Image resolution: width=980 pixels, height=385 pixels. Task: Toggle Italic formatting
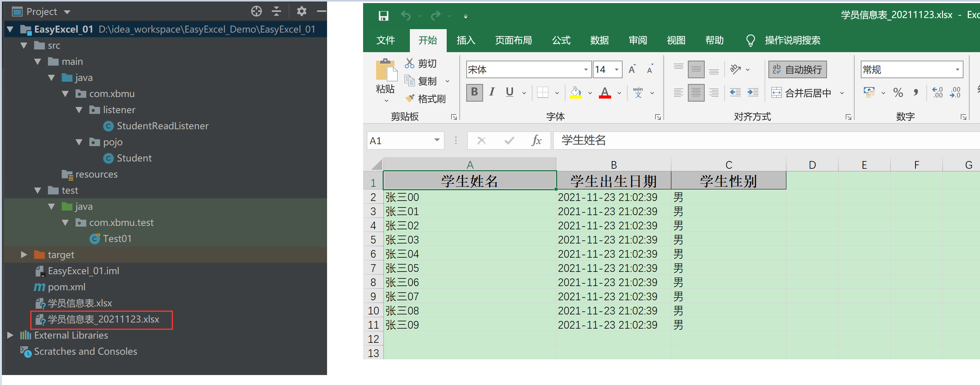[492, 92]
